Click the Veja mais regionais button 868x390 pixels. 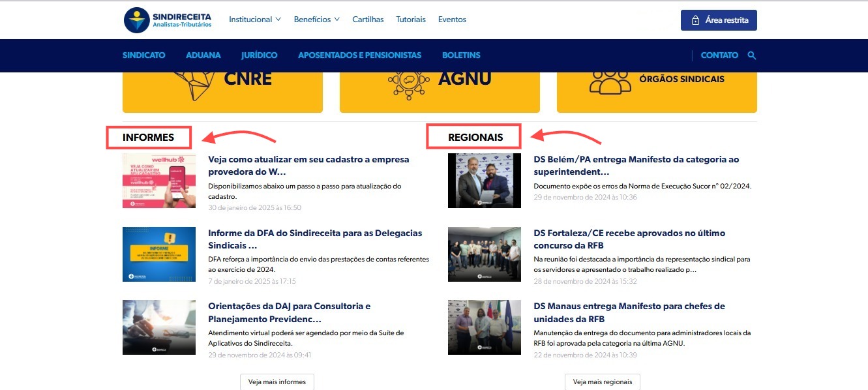click(603, 382)
